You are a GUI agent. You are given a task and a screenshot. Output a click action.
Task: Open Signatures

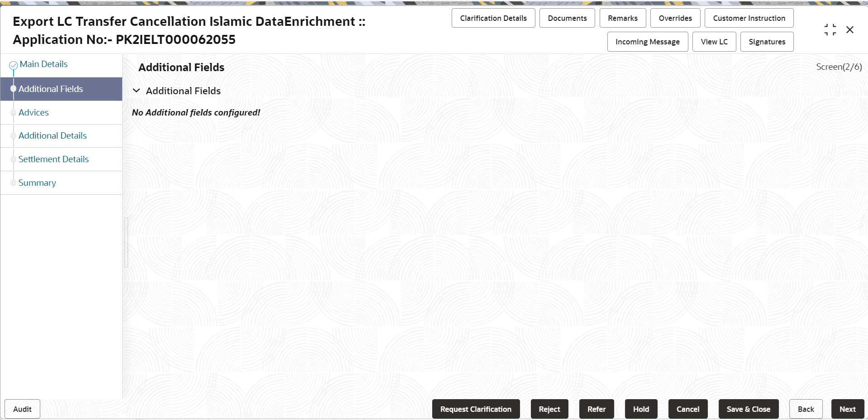coord(767,42)
